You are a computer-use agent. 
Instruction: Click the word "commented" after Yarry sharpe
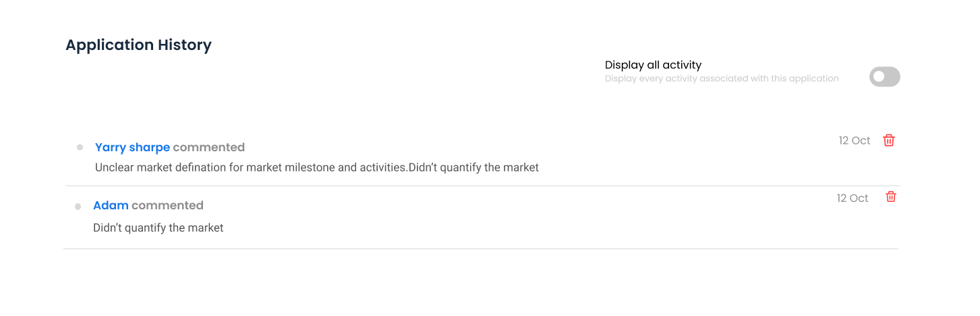point(208,147)
